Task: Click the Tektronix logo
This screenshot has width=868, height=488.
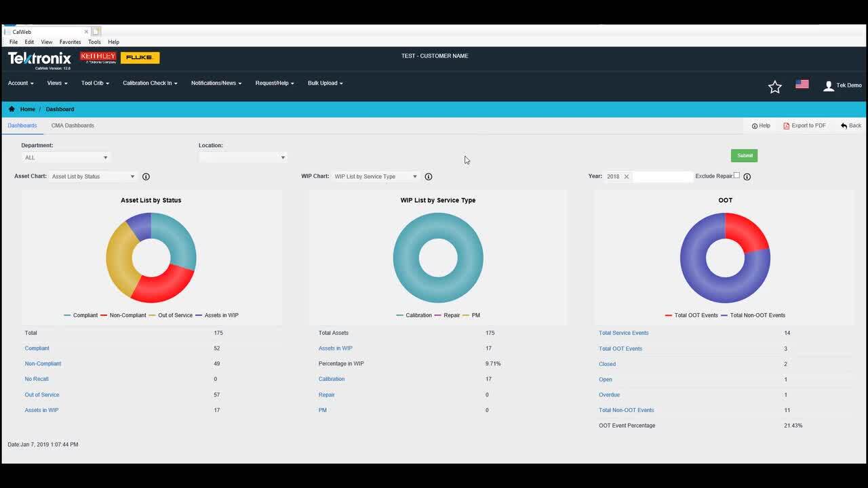Action: (39, 59)
